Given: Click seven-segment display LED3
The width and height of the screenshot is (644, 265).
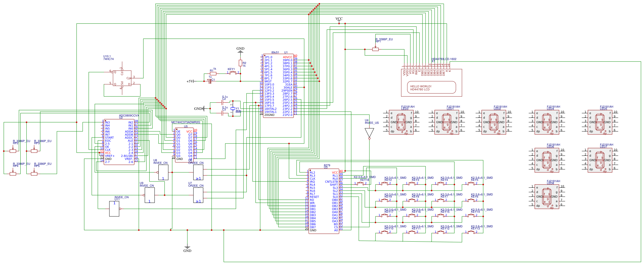Looking at the screenshot, I should point(401,122).
